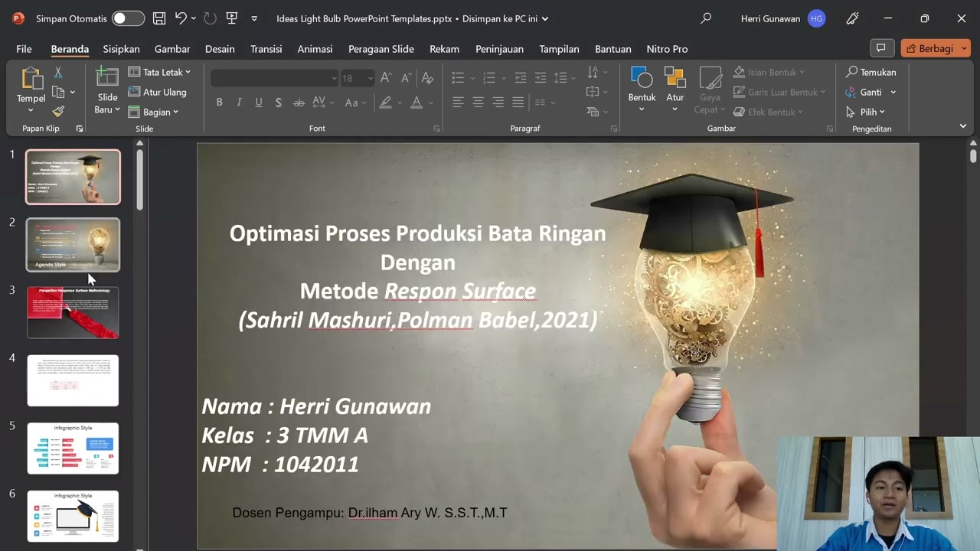Click the Redo arrow icon
This screenshot has width=980, height=551.
pos(210,18)
